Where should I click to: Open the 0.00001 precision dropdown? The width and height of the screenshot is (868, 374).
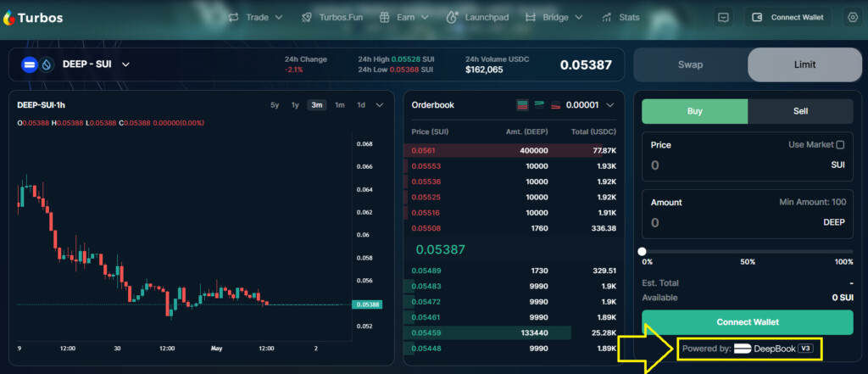[x=590, y=104]
